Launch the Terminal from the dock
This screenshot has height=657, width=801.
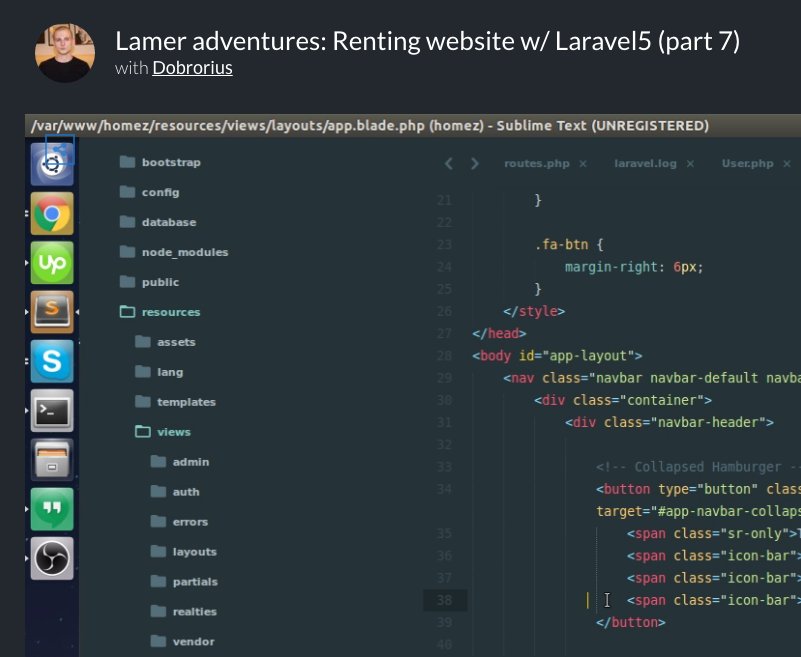(x=51, y=411)
